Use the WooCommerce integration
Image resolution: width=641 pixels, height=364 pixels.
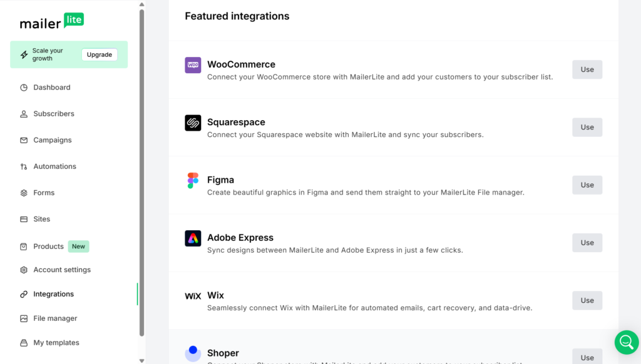click(x=587, y=69)
